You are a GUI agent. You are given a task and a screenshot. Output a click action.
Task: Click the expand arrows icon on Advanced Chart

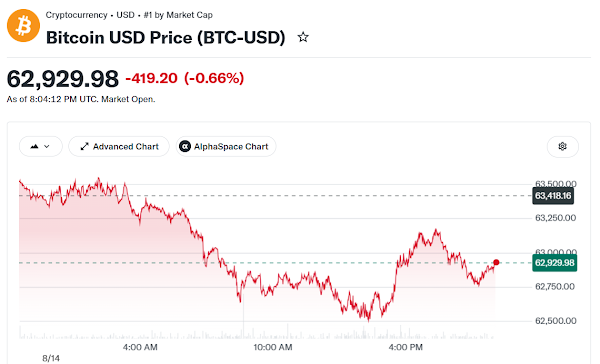pos(85,147)
